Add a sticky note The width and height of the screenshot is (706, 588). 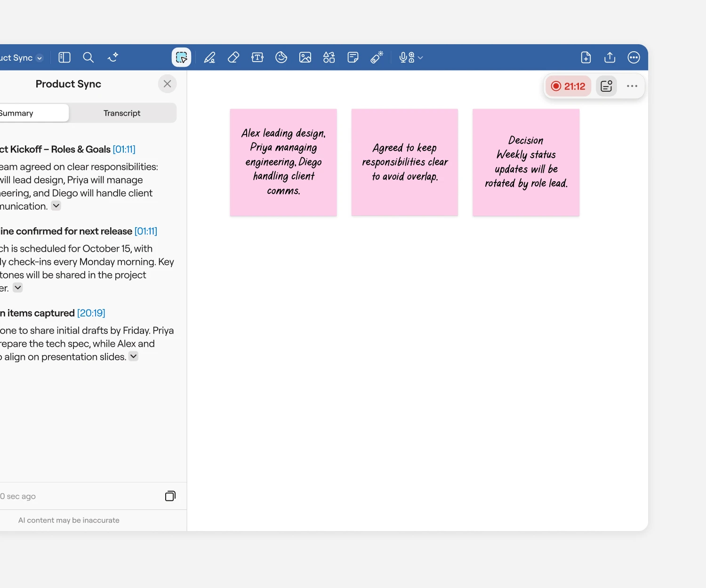353,57
